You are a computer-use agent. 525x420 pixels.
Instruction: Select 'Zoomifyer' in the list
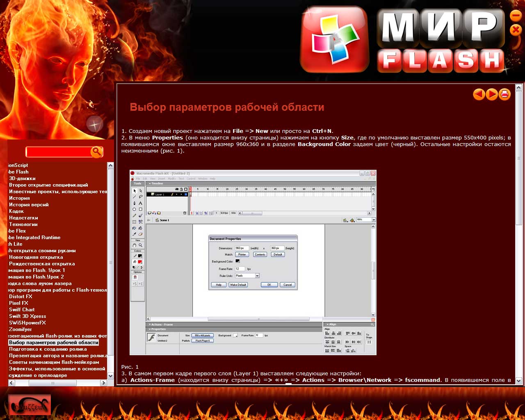pos(21,329)
